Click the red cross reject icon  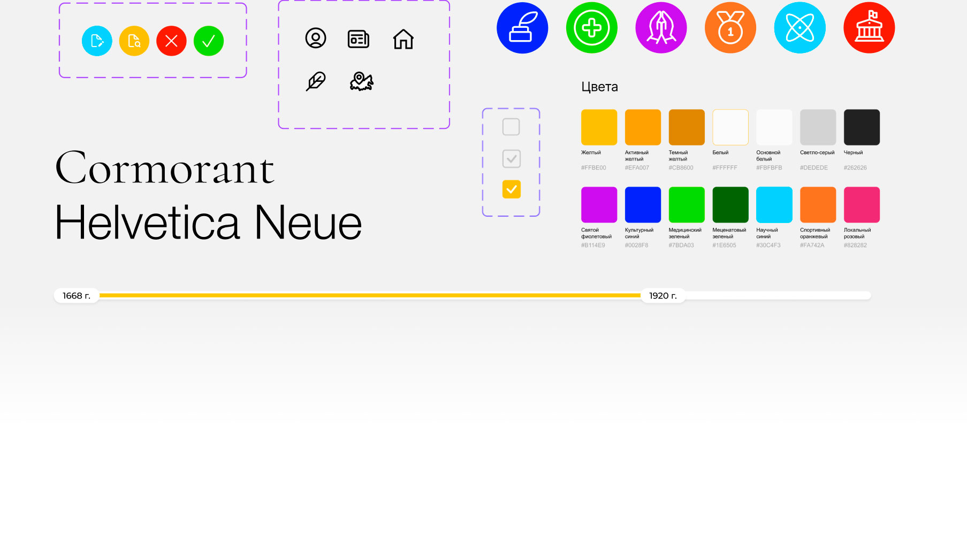pos(171,41)
